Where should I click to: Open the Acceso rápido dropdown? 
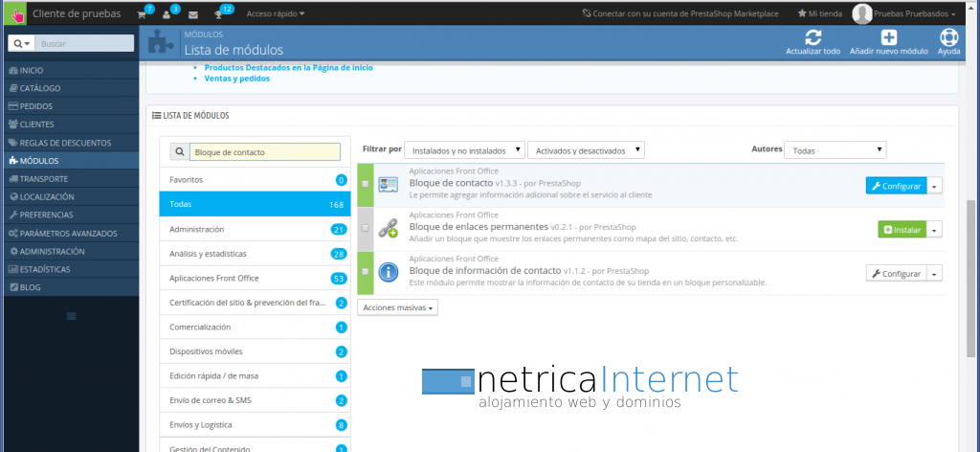(x=276, y=13)
